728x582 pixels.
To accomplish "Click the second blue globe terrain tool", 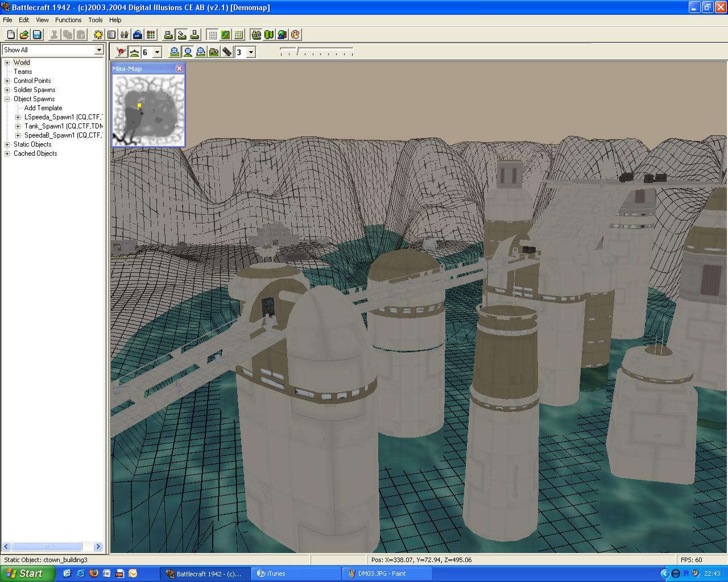I will (x=188, y=52).
